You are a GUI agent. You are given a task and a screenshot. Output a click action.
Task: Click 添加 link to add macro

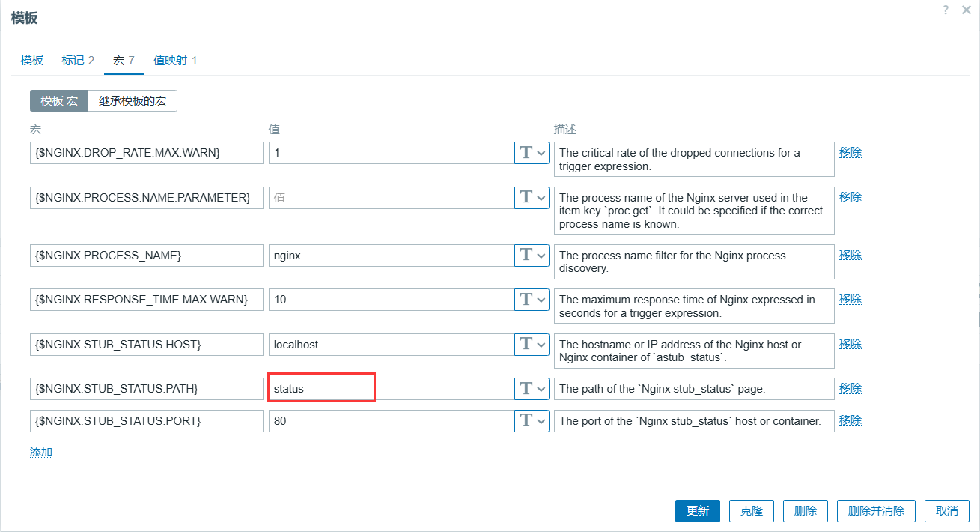(x=41, y=452)
